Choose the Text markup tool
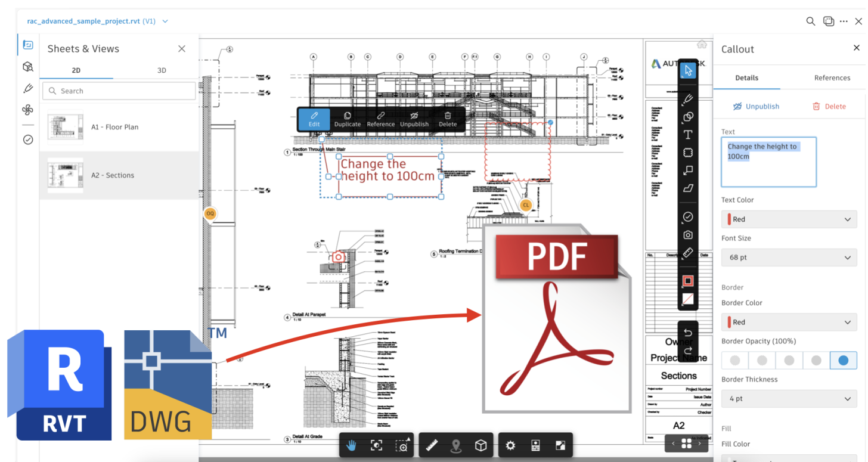 (x=688, y=135)
